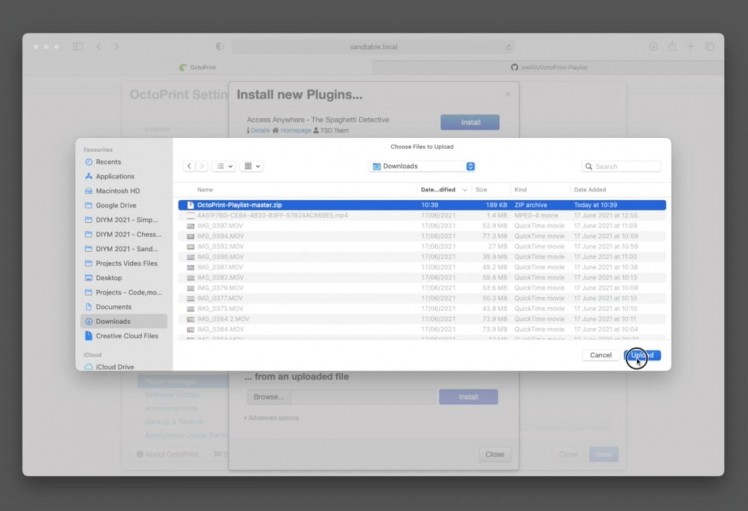Viewport: 748px width, 511px height.
Task: Click the sandtable.local address bar
Action: click(373, 47)
